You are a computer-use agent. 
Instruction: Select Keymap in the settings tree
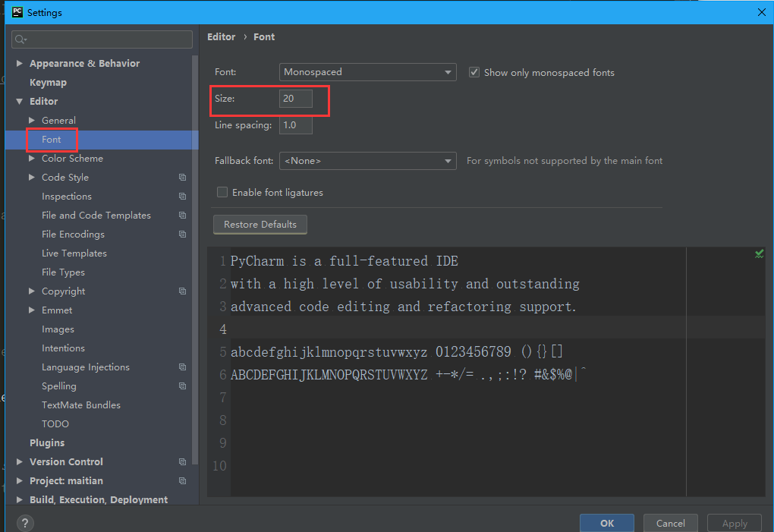click(48, 83)
